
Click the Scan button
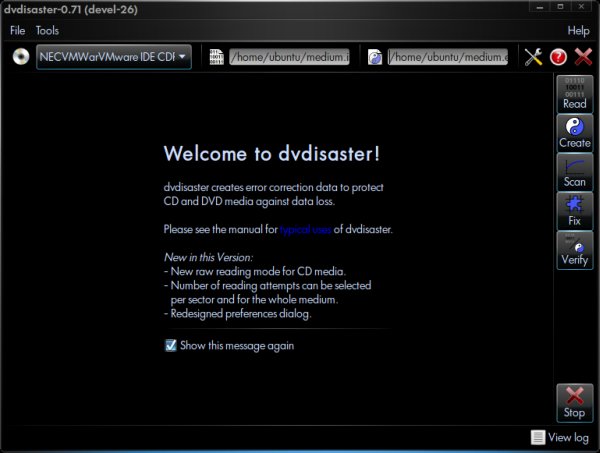point(575,172)
